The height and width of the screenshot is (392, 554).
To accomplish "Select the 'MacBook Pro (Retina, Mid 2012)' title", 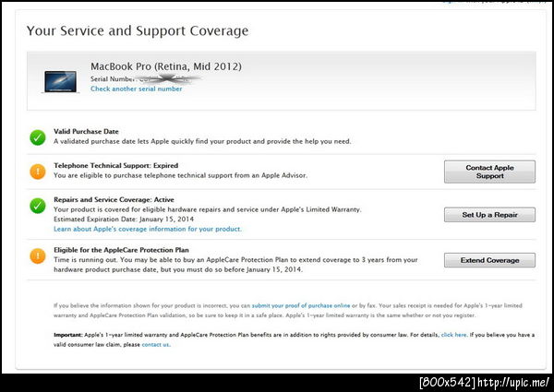I will pos(166,66).
